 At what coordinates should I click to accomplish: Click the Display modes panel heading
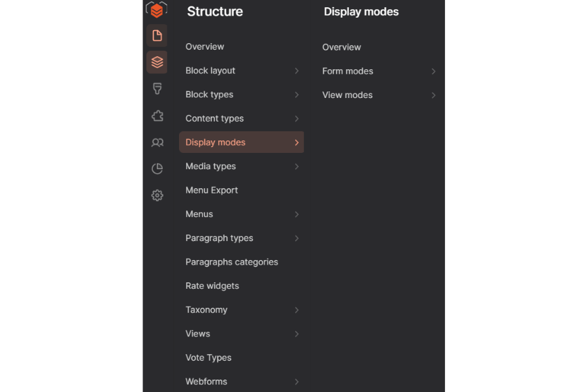(361, 12)
